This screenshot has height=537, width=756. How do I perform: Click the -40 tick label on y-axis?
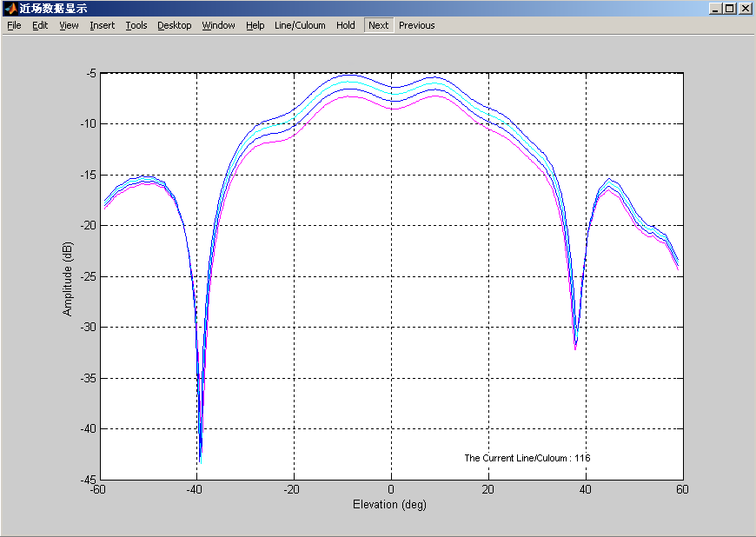89,428
